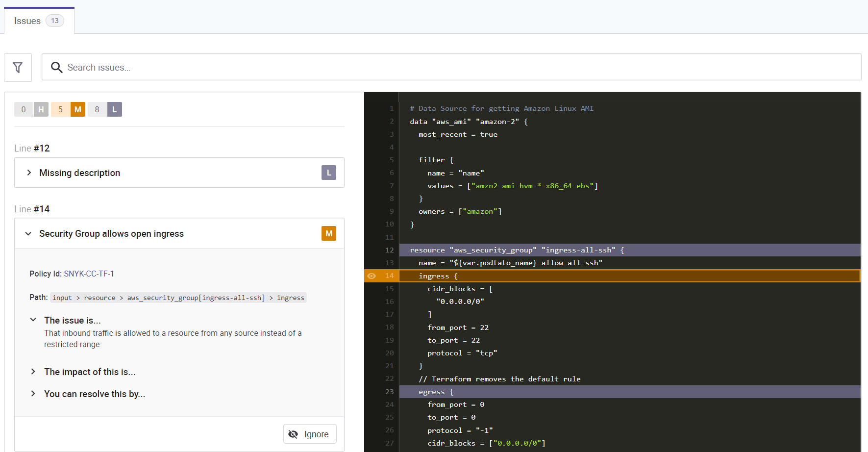
Task: Click the 0 count in severity filter bar
Action: click(23, 109)
